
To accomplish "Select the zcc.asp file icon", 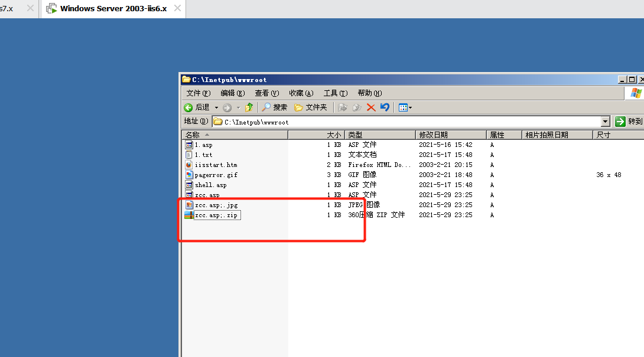I will point(189,195).
